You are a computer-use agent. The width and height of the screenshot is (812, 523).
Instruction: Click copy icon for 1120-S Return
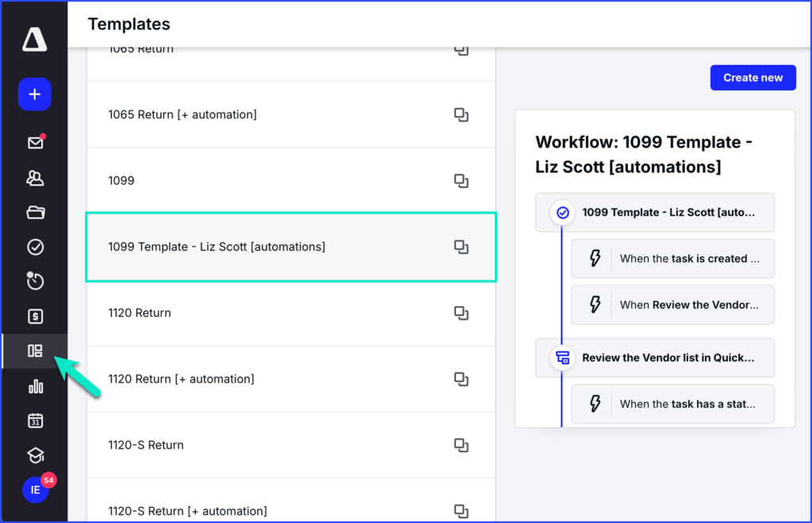click(x=461, y=445)
